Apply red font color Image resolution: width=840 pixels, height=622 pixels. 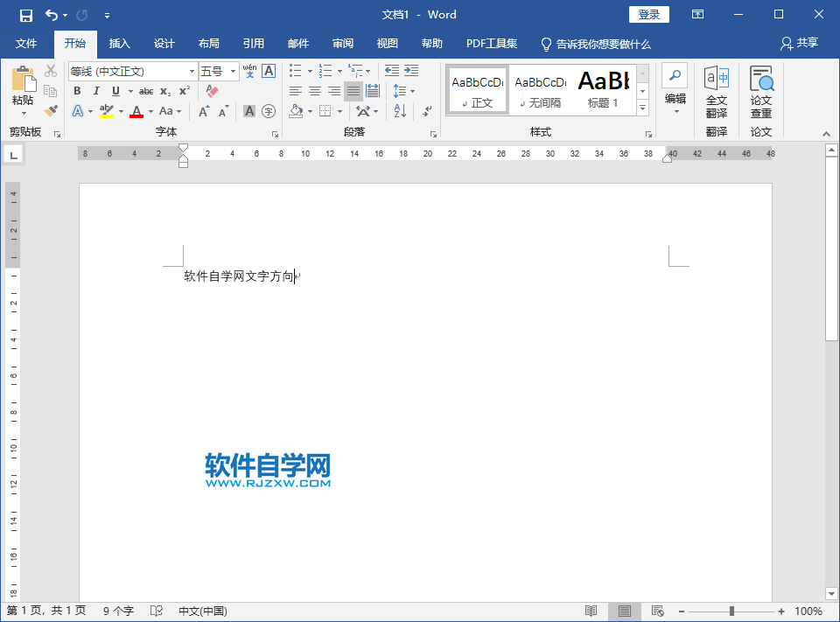click(137, 109)
